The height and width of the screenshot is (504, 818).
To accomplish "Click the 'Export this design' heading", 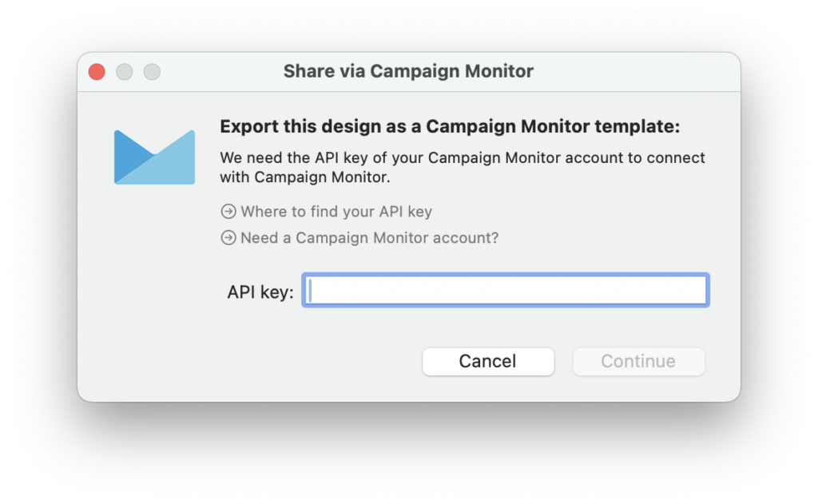I will tap(450, 126).
